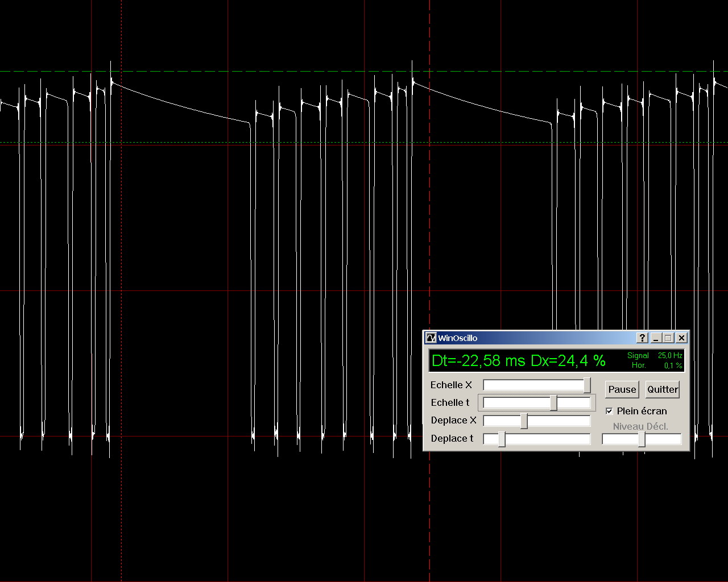
Task: Click the Niveau Décl. slider handle
Action: click(642, 439)
